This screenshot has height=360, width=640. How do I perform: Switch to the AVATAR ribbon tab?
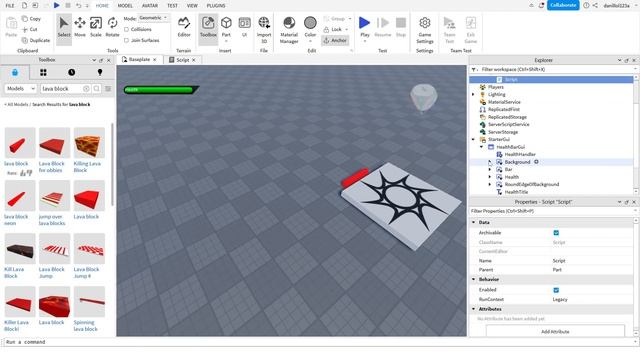click(150, 6)
